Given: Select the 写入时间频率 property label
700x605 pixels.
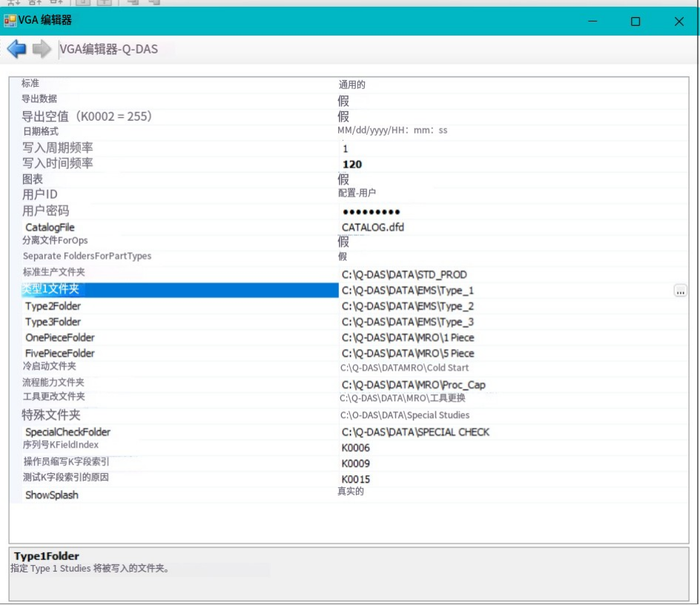Looking at the screenshot, I should [x=58, y=163].
